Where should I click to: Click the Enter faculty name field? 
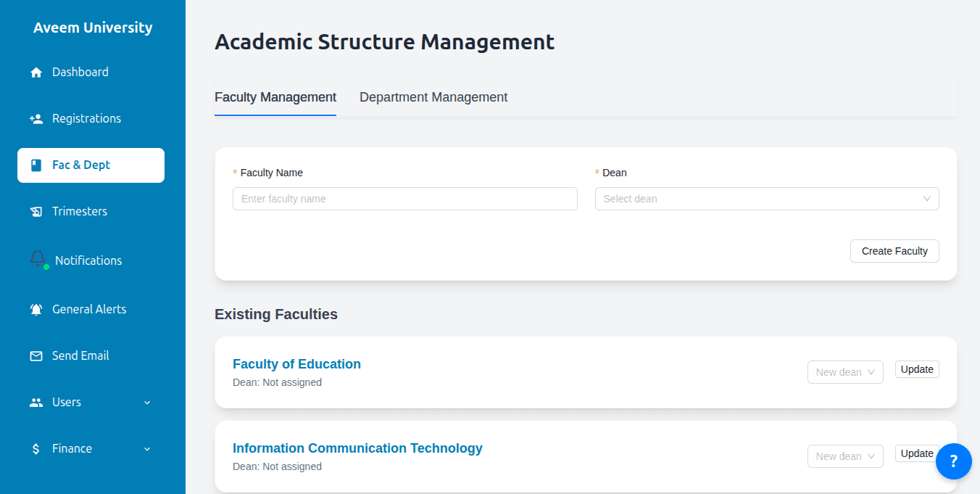[404, 198]
